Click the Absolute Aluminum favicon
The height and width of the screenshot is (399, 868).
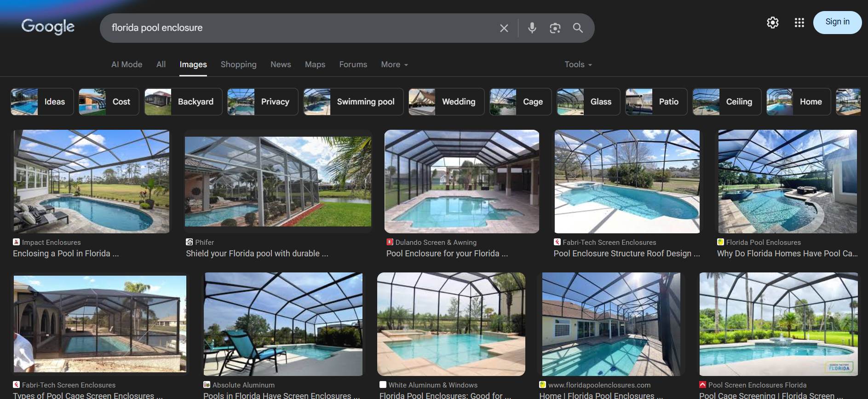pyautogui.click(x=207, y=385)
